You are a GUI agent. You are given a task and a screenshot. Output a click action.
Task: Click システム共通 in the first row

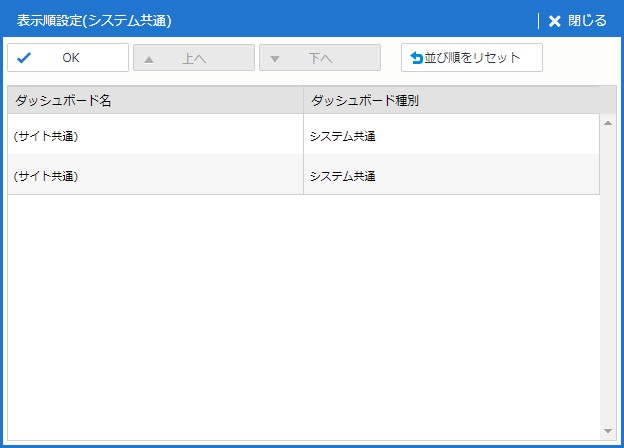[x=342, y=136]
